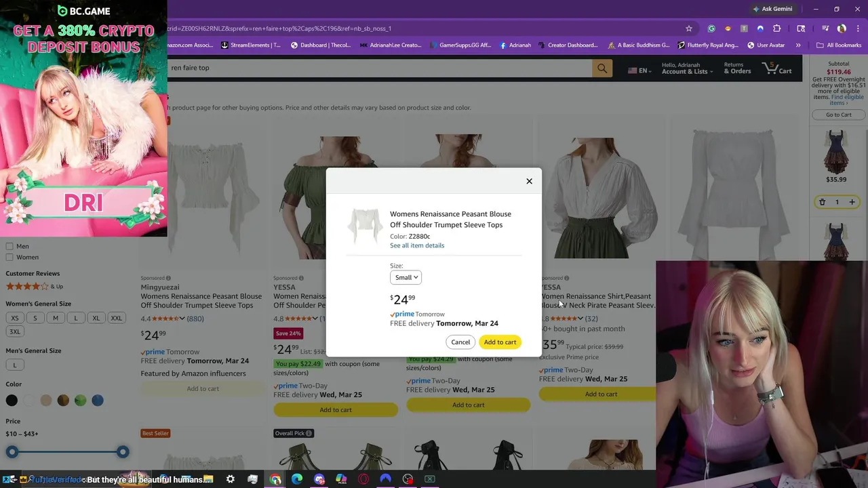
Task: Add the YESSA Pirate Peasant shirt to cart
Action: (x=601, y=394)
